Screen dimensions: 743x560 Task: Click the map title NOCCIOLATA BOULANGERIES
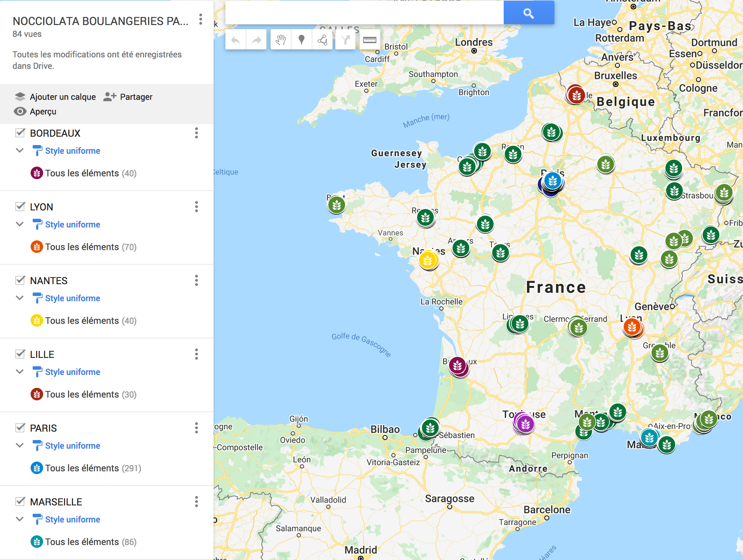101,21
